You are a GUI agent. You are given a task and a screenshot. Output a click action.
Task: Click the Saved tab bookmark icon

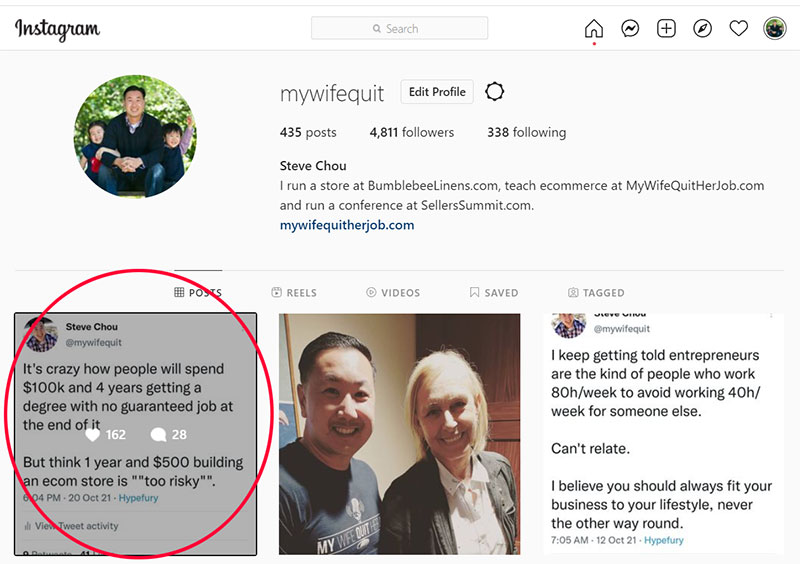474,292
